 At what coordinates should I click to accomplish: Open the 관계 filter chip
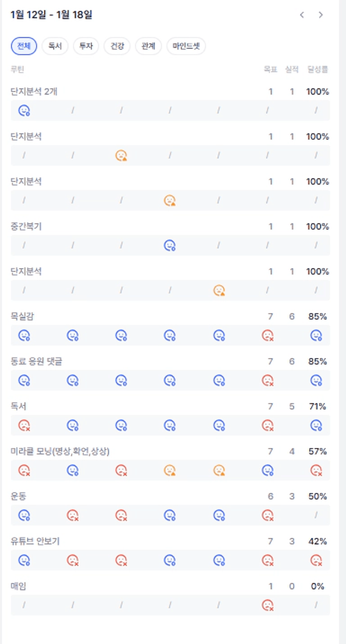coord(148,46)
